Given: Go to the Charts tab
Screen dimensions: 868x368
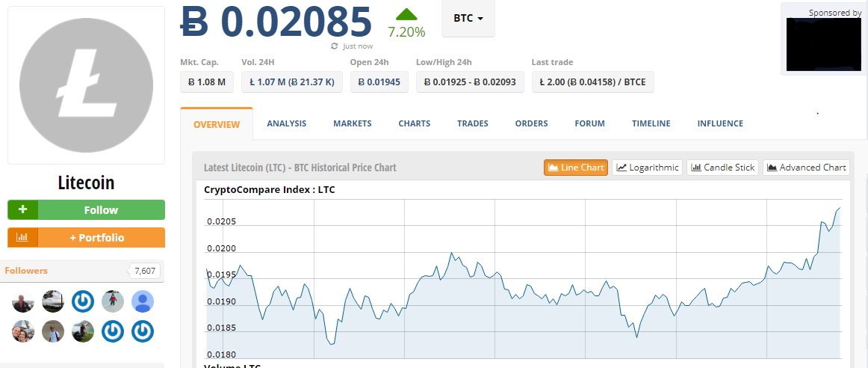Looking at the screenshot, I should coord(415,123).
